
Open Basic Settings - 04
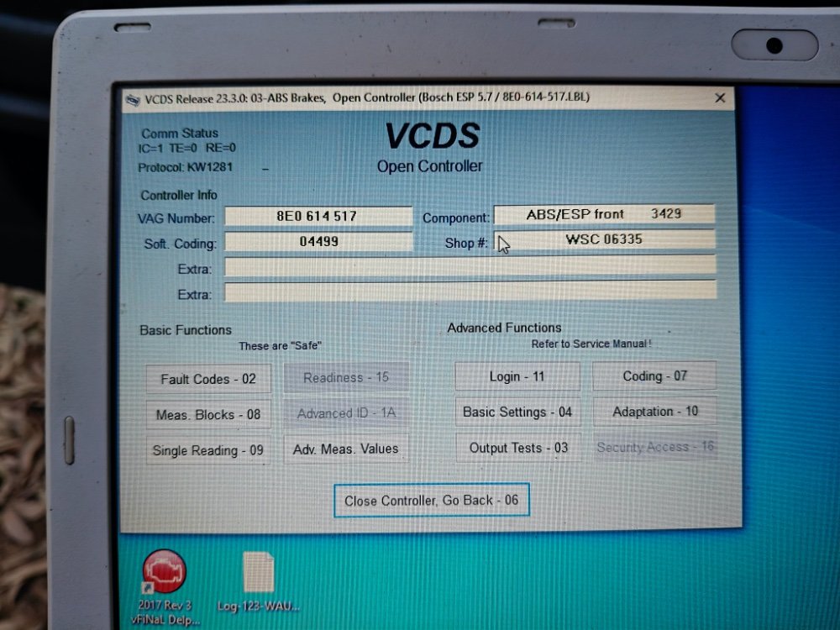click(517, 412)
